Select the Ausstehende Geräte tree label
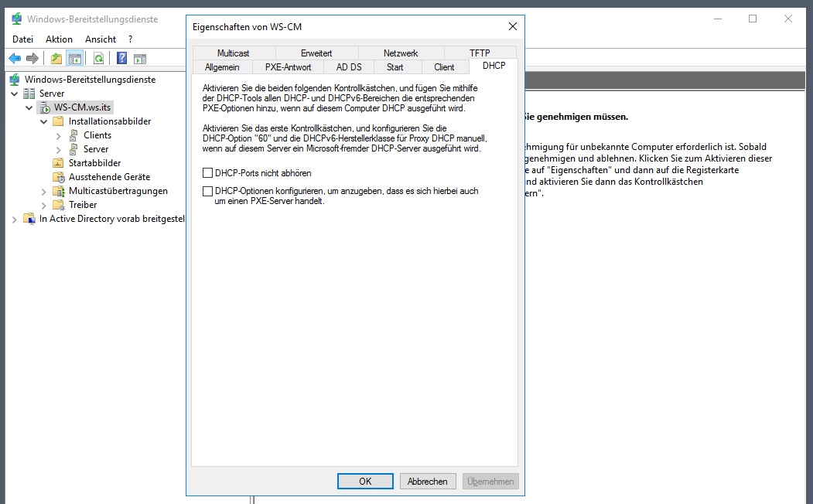 point(109,177)
